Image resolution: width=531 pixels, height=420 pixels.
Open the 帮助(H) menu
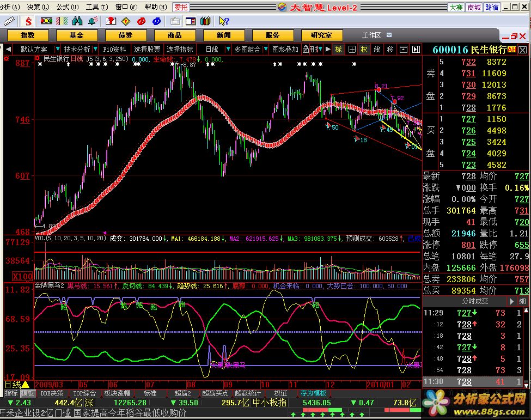(x=156, y=7)
